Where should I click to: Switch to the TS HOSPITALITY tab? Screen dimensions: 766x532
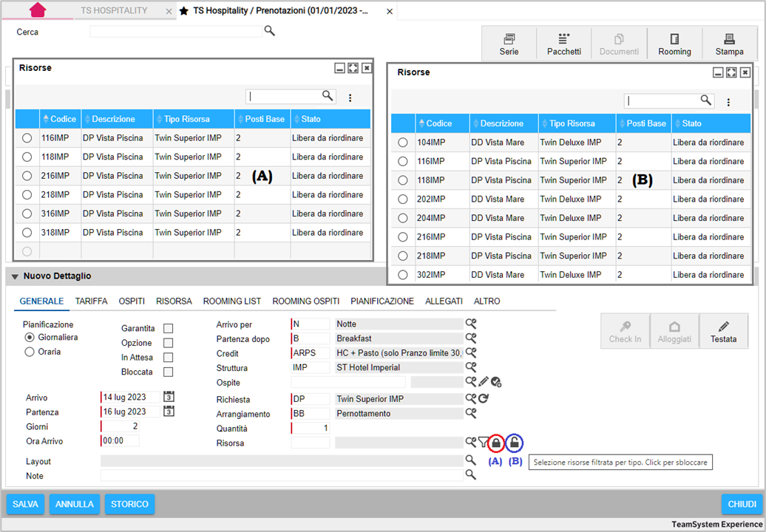click(114, 10)
